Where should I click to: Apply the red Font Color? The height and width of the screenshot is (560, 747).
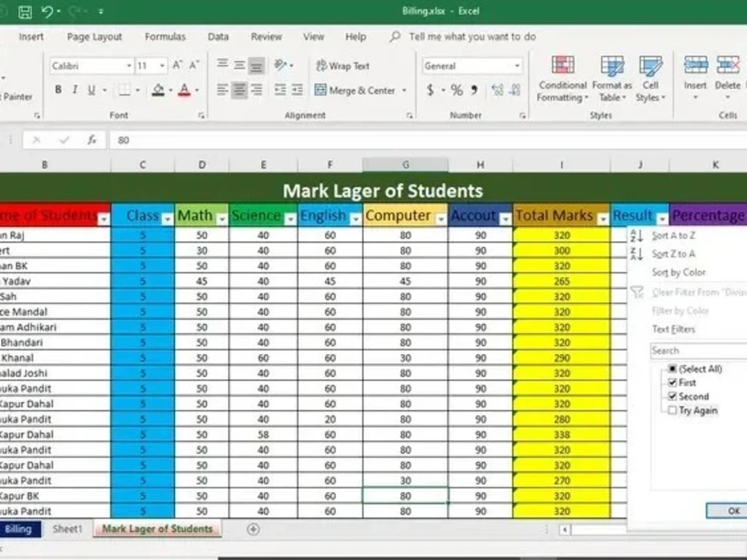tap(185, 90)
